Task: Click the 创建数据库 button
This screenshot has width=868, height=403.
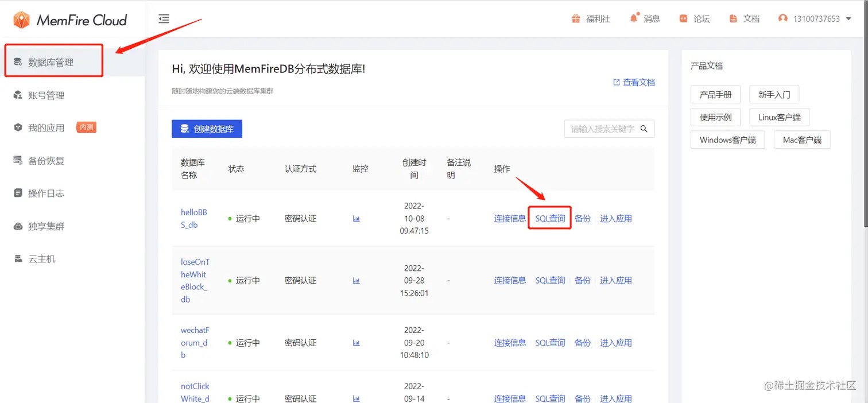Action: tap(207, 129)
